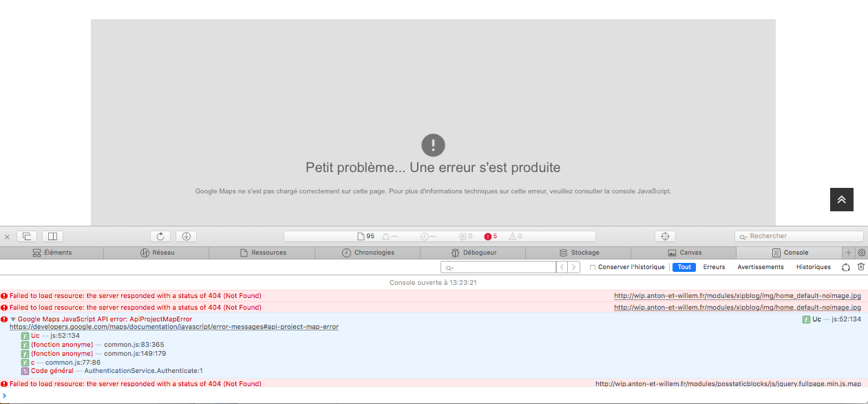Filter console by Historiques
This screenshot has height=404, width=868.
(x=813, y=267)
